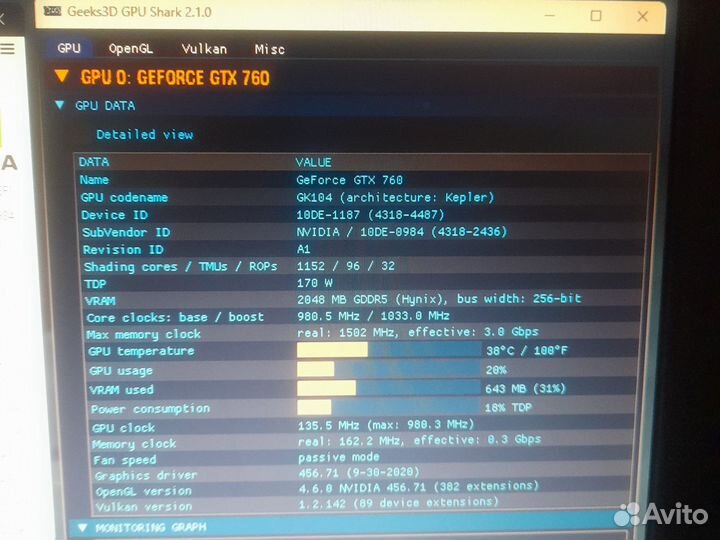Click the value '1152 / 96 / 32'
This screenshot has height=540, width=720.
click(346, 266)
